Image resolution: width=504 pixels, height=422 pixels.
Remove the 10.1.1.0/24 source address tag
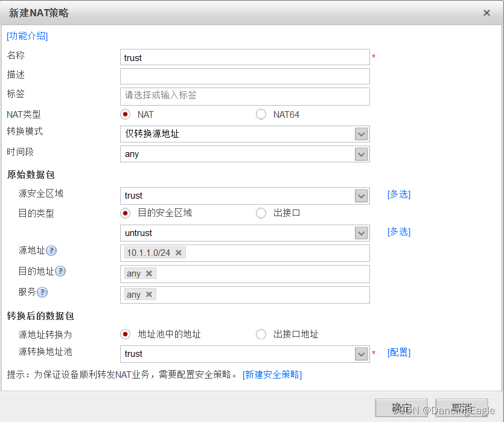click(179, 252)
